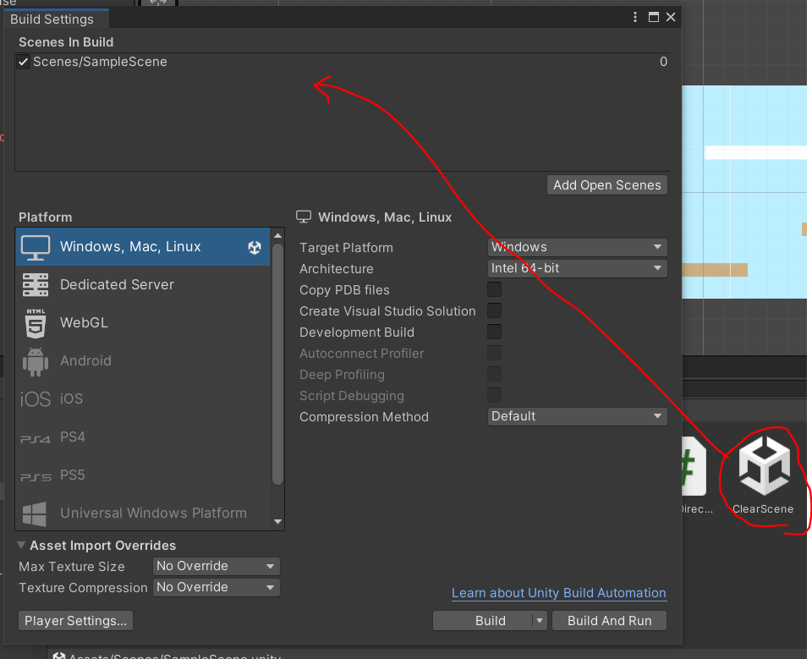Viewport: 812px width, 659px height.
Task: Select the iOS platform row
Action: [143, 399]
